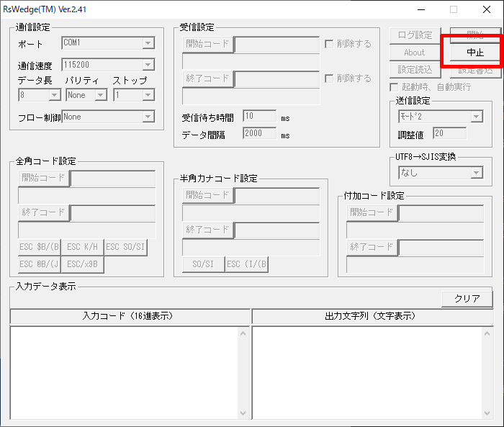Click the 入力コード（16進表示） column header

click(130, 316)
